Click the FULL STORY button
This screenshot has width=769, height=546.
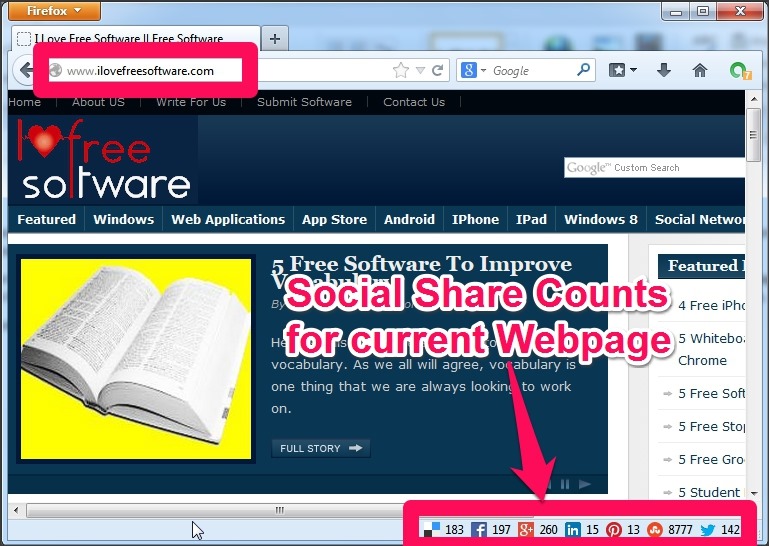point(321,448)
